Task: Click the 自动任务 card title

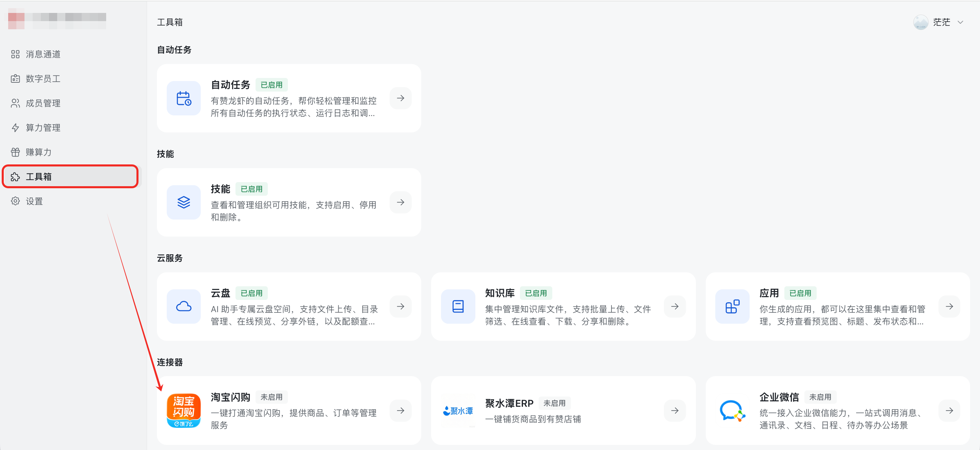Action: (230, 85)
